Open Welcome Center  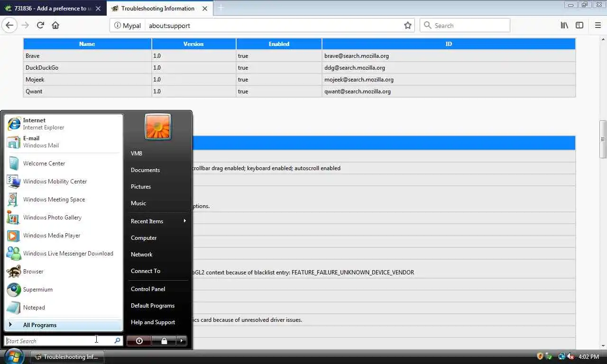click(64, 164)
